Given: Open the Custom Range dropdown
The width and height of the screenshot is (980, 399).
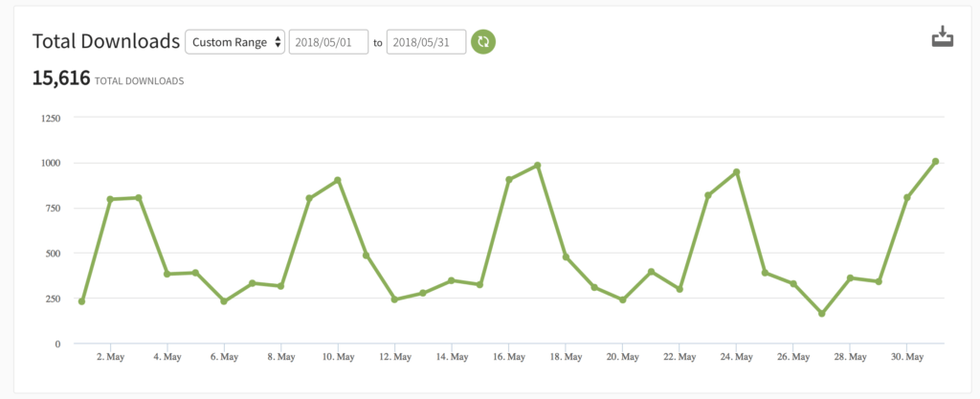Looking at the screenshot, I should click(234, 41).
